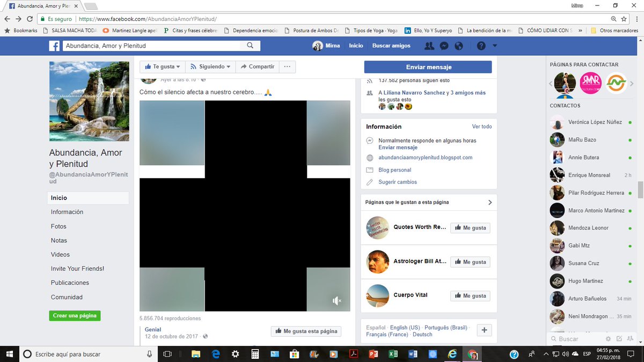This screenshot has width=644, height=362.
Task: Open the Facebook quick help question icon
Action: (x=481, y=46)
